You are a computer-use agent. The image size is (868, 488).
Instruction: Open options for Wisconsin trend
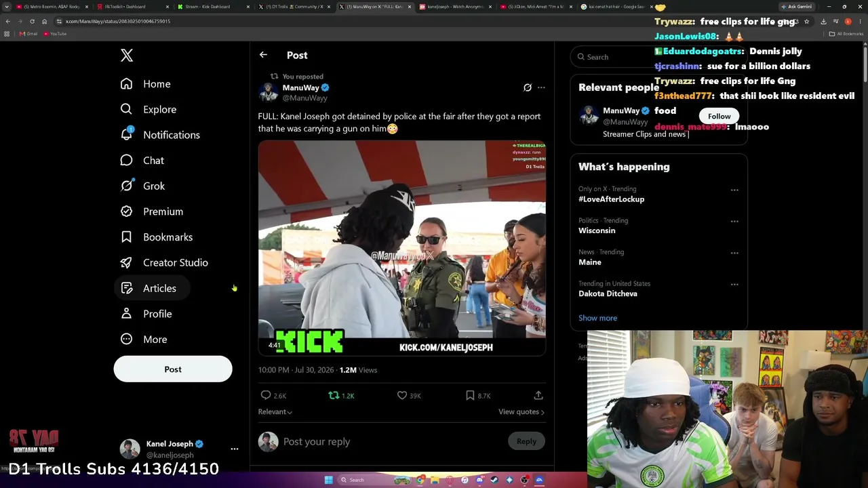(x=734, y=222)
